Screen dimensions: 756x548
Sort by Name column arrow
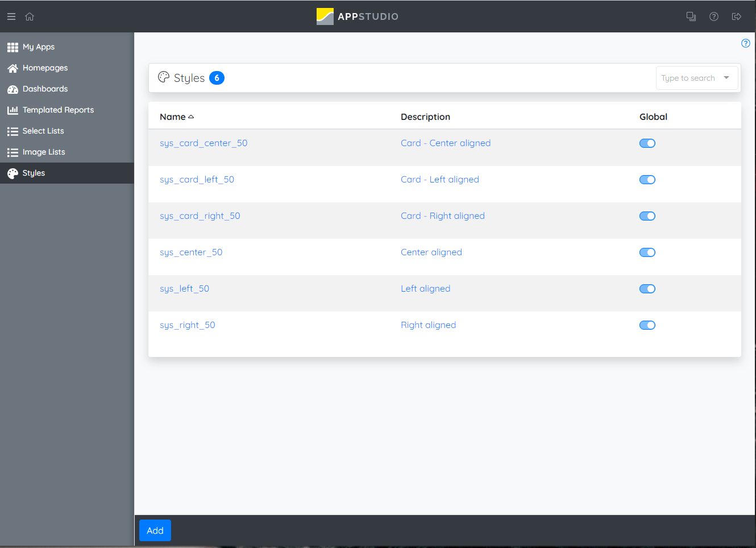coord(191,117)
